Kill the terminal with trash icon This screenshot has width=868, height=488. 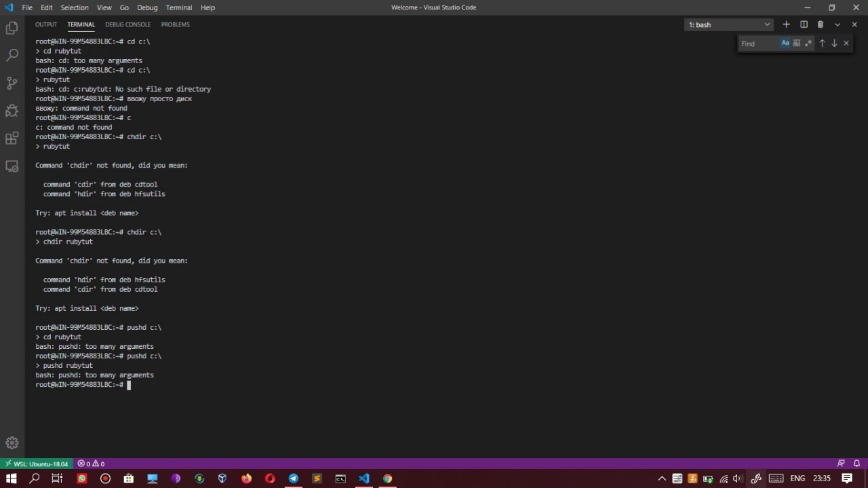821,24
